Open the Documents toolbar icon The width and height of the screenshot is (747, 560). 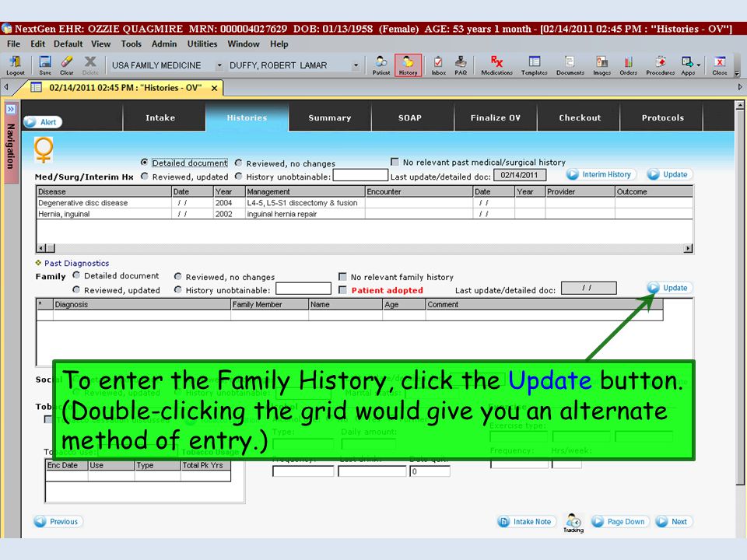570,65
